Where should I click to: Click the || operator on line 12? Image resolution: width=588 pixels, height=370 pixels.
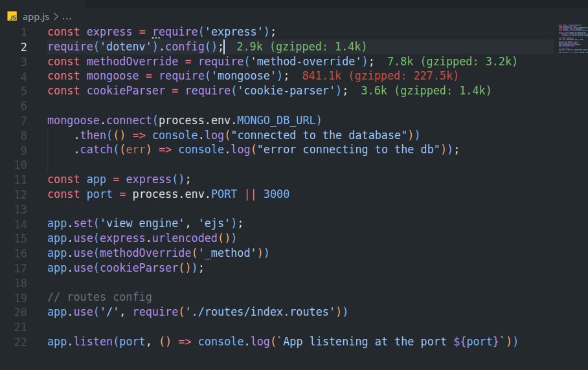tap(250, 194)
